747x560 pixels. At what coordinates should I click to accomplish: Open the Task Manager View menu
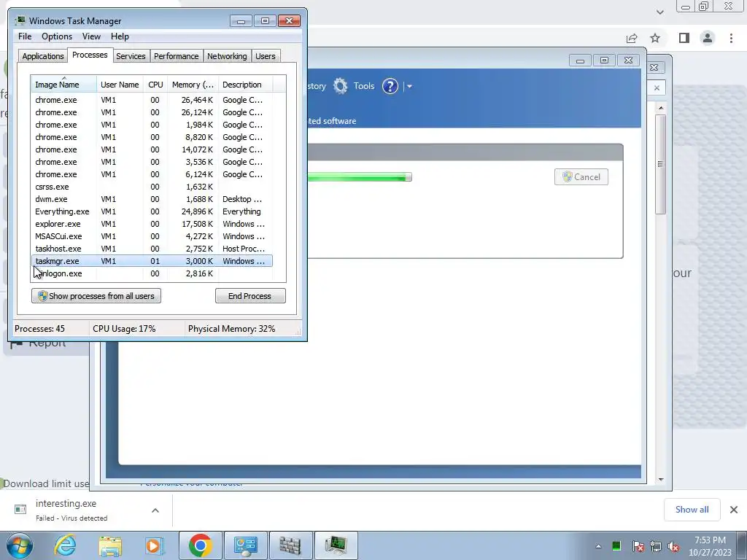(x=91, y=36)
